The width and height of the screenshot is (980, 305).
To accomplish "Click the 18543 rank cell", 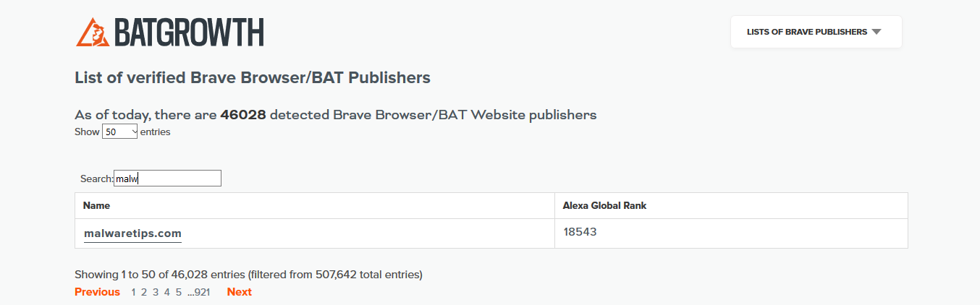I will coord(580,233).
